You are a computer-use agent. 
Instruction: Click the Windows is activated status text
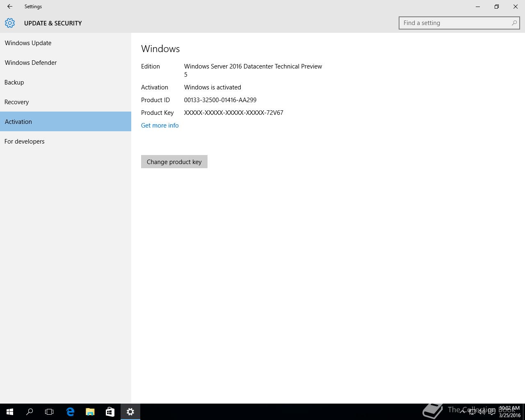[x=212, y=87]
